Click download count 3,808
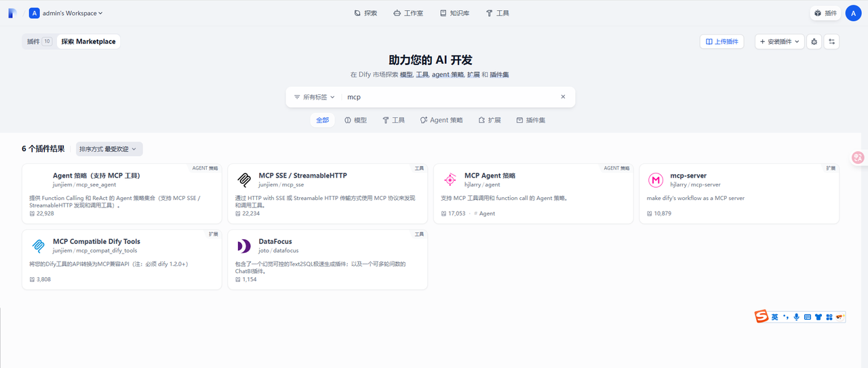 coord(40,279)
